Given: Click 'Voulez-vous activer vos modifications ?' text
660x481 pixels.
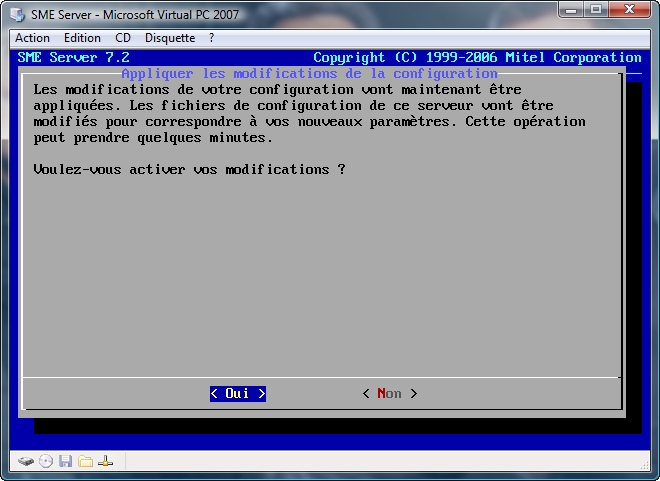Looking at the screenshot, I should click(x=189, y=170).
